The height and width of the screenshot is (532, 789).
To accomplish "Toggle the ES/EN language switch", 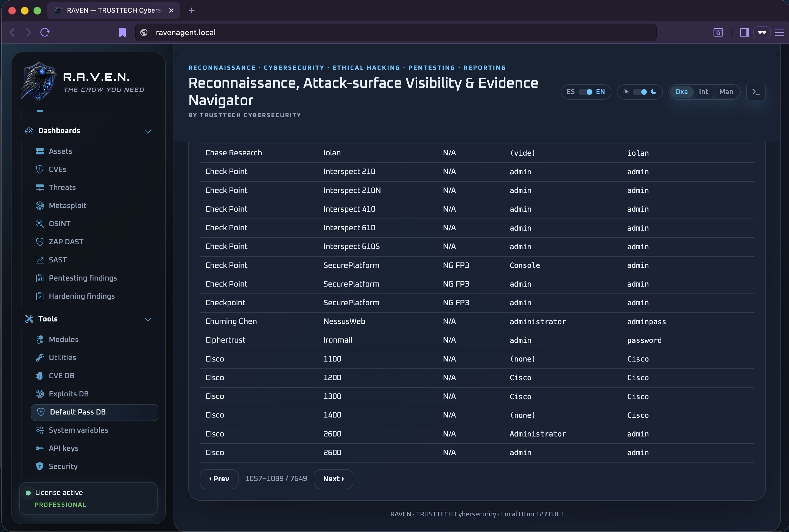I will [x=585, y=92].
